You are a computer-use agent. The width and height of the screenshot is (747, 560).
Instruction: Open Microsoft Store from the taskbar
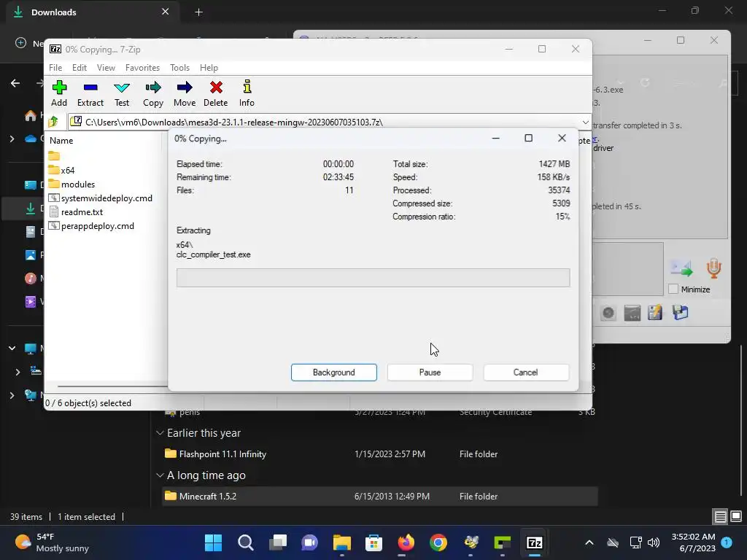click(x=374, y=542)
